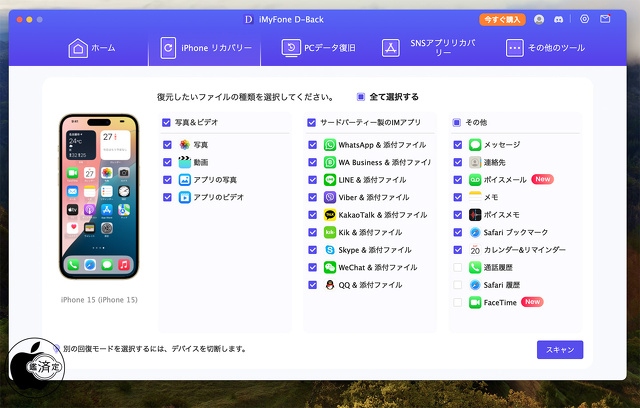Click the iPhone 15 (iPhone 15) device name
Screen dimensions: 640x408
click(99, 300)
